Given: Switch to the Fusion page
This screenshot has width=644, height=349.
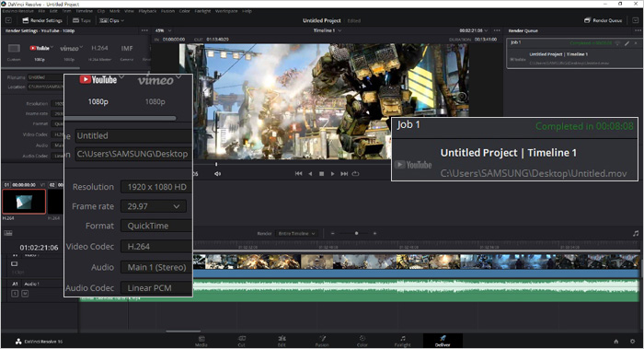Looking at the screenshot, I should click(x=322, y=342).
